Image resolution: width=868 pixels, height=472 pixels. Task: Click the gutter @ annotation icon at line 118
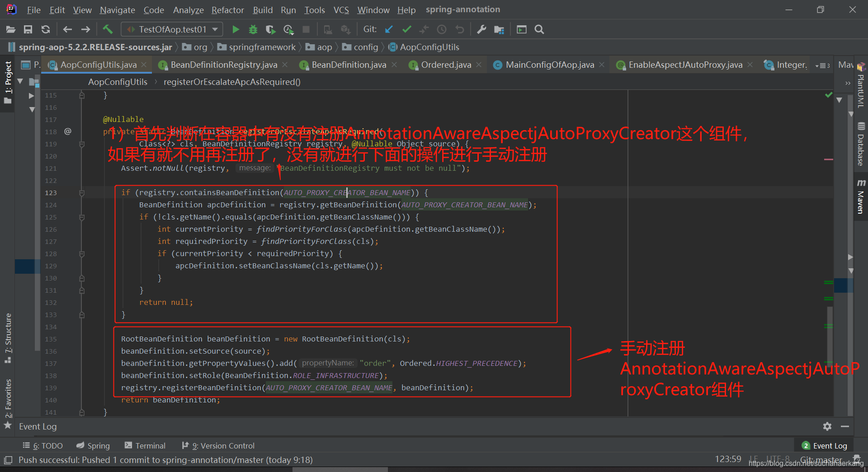tap(68, 131)
